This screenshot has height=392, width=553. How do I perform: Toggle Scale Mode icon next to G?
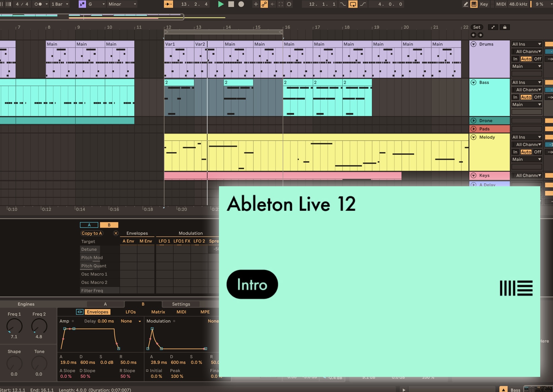[82, 4]
